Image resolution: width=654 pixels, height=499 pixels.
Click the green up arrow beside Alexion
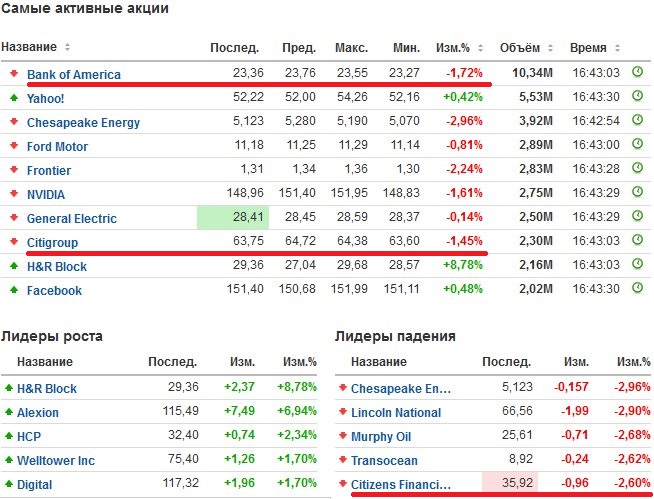pos(9,412)
